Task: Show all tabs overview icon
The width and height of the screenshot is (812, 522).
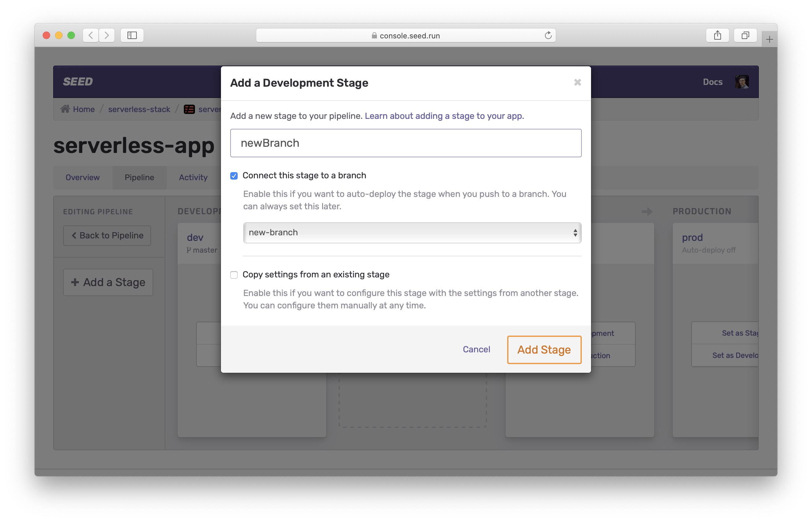Action: (x=745, y=35)
